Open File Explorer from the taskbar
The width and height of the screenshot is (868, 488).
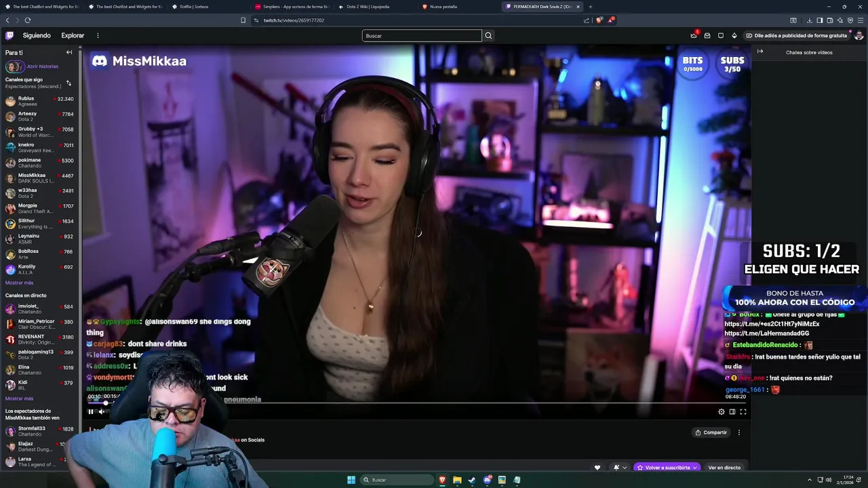(457, 480)
